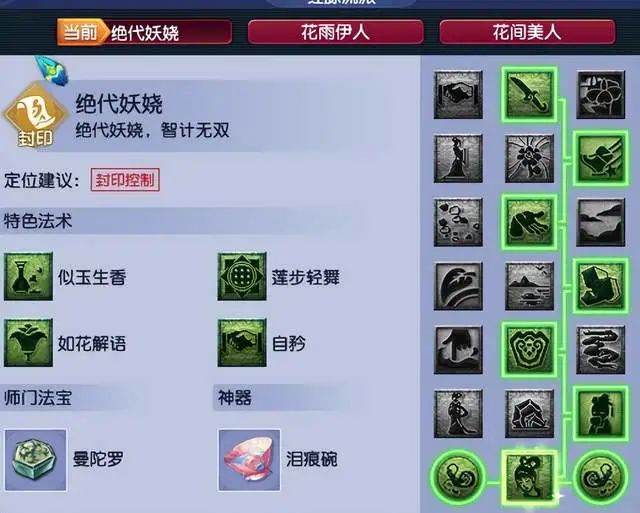Select the gray handshake talent node
This screenshot has height=513, width=640.
(x=458, y=95)
